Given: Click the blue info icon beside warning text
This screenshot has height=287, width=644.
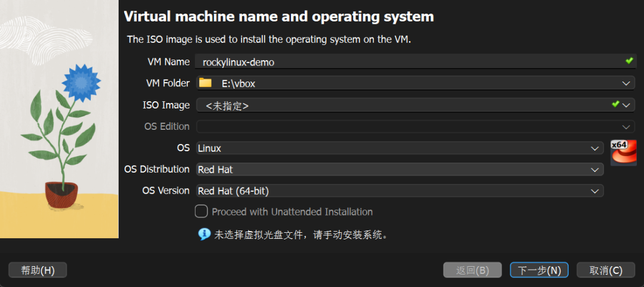Looking at the screenshot, I should point(204,234).
